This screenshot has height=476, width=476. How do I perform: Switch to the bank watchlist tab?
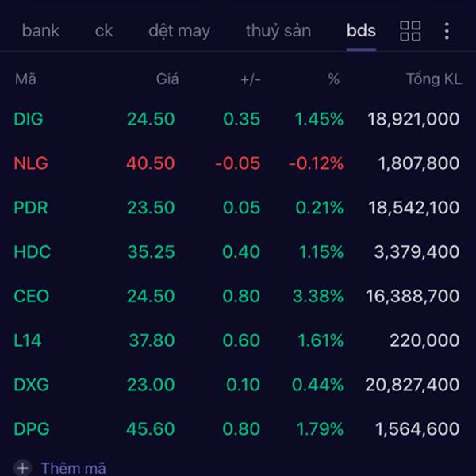pyautogui.click(x=40, y=31)
